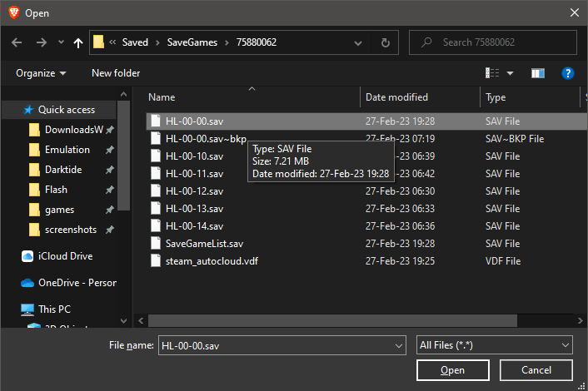The width and height of the screenshot is (588, 391).
Task: Click the horizontal scrollbar in file list
Action: pos(333,319)
